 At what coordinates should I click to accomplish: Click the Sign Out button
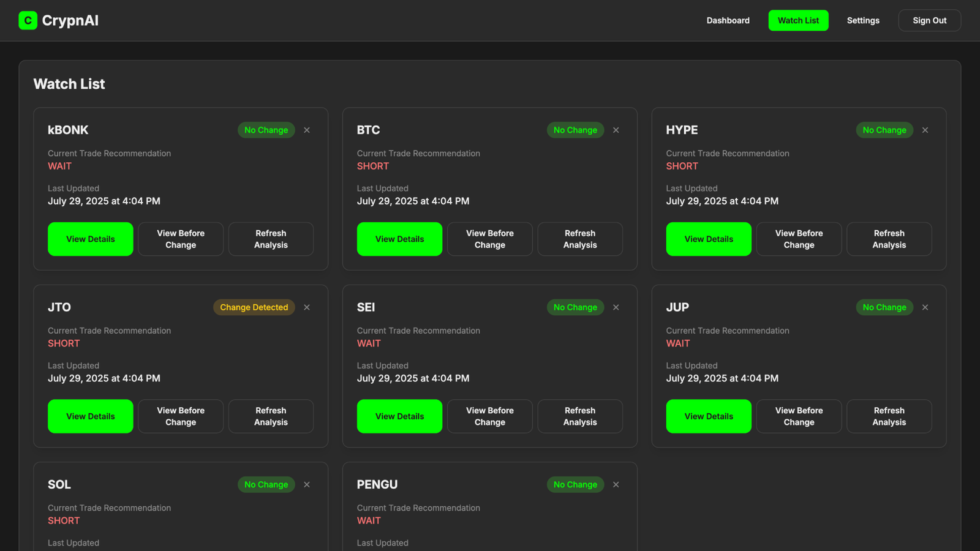click(929, 20)
